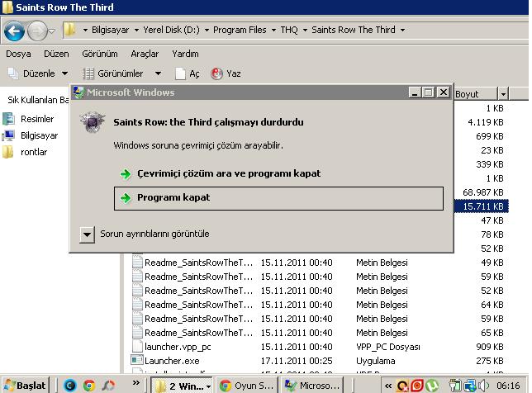Click the network tray icon

470,386
